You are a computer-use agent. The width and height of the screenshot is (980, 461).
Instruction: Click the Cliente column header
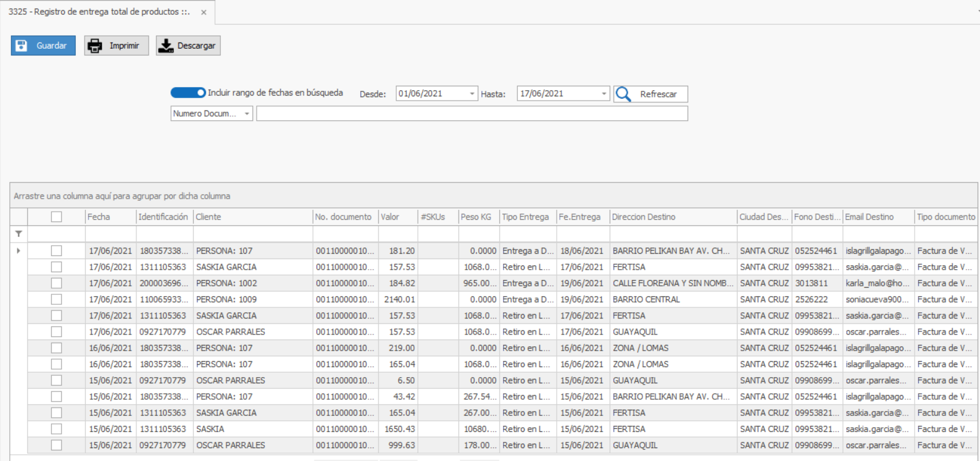(x=252, y=217)
